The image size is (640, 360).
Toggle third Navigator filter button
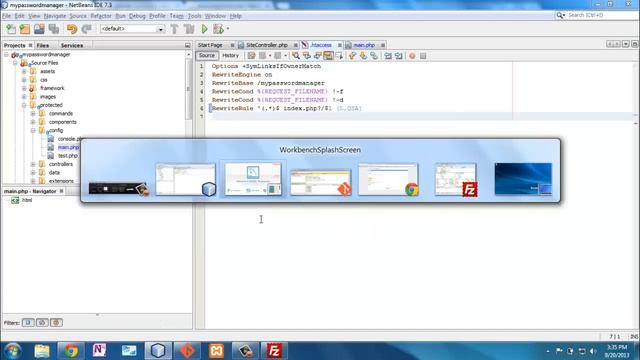pyautogui.click(x=56, y=323)
